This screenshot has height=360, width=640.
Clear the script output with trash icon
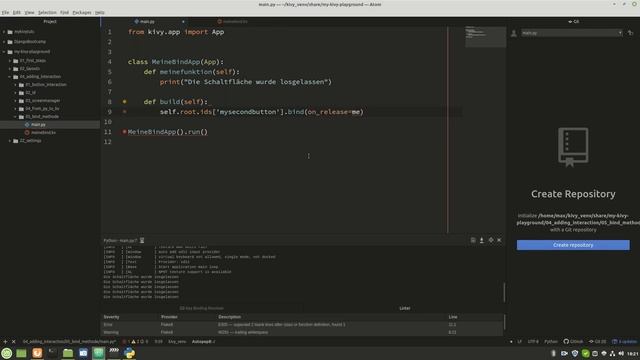(x=473, y=240)
